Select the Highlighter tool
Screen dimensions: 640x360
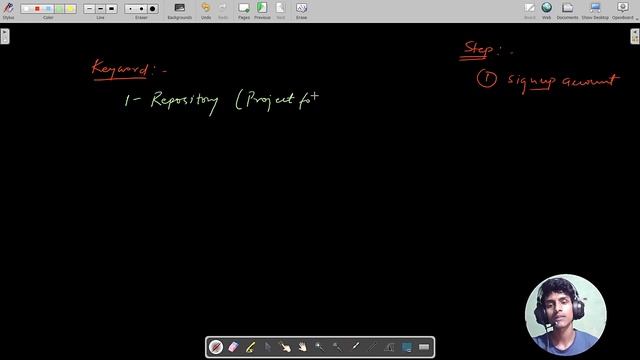click(250, 347)
